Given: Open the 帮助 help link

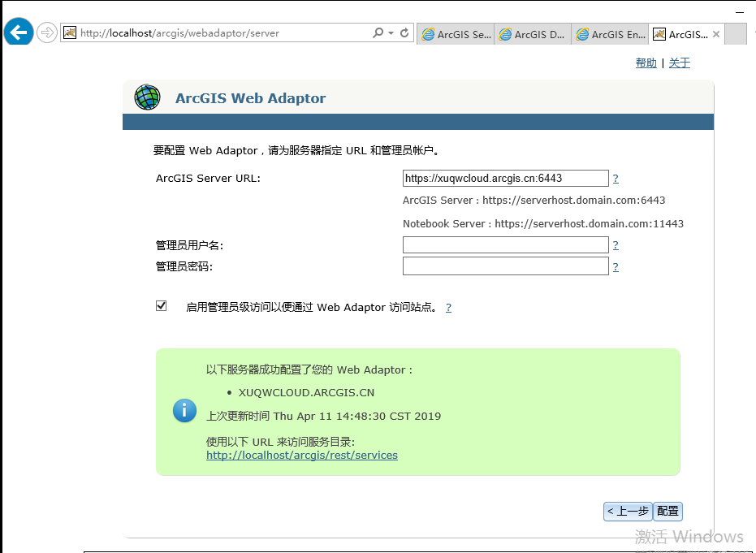Looking at the screenshot, I should 646,63.
